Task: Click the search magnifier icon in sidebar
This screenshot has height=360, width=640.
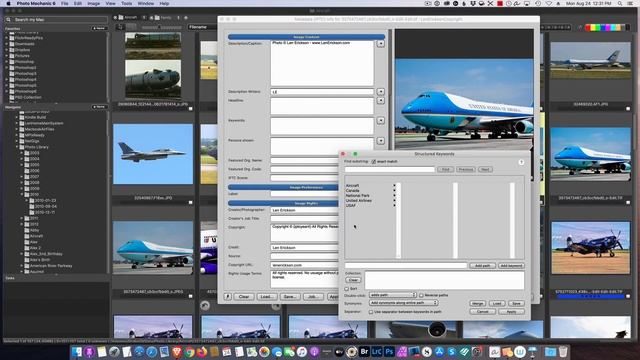Action: click(8, 20)
